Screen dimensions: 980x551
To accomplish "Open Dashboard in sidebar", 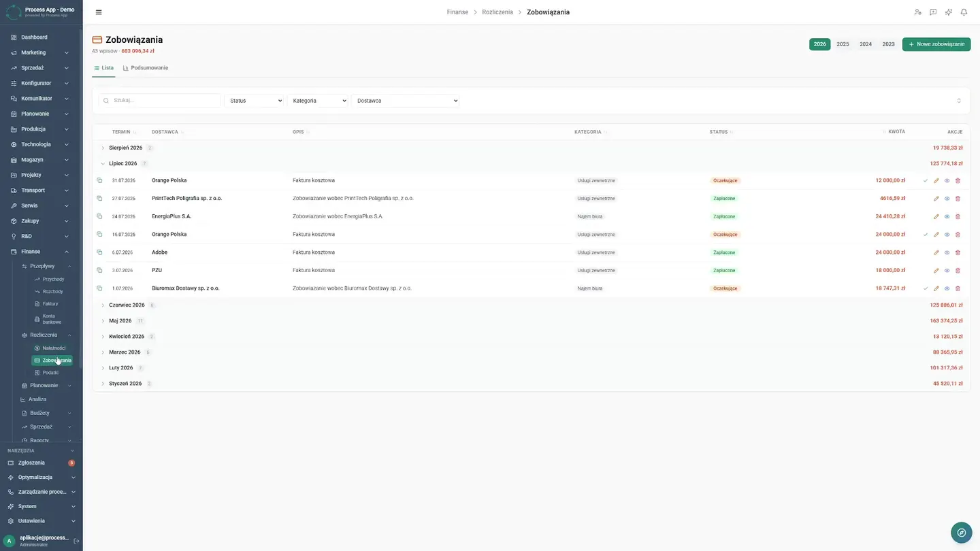I will pyautogui.click(x=34, y=37).
